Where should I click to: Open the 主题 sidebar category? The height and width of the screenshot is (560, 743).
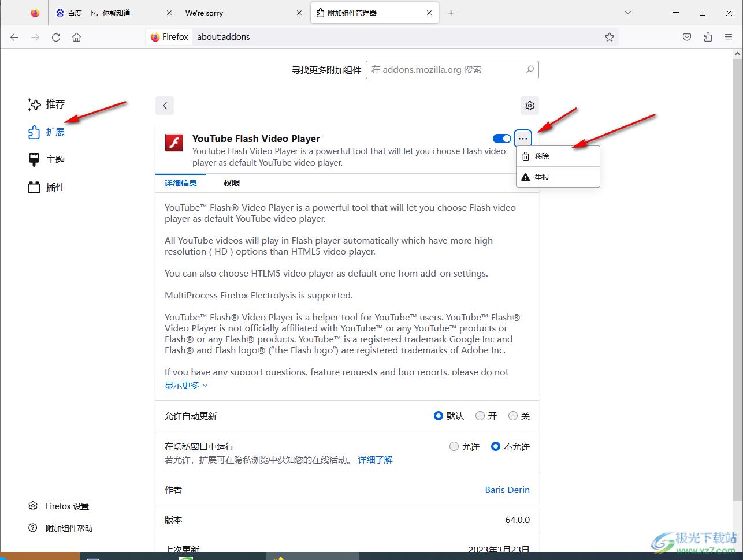(x=46, y=160)
